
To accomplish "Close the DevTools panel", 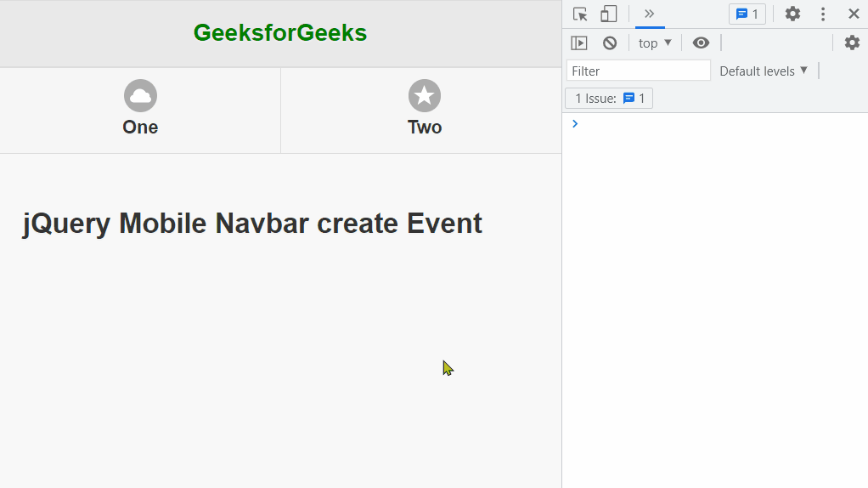I will point(854,14).
